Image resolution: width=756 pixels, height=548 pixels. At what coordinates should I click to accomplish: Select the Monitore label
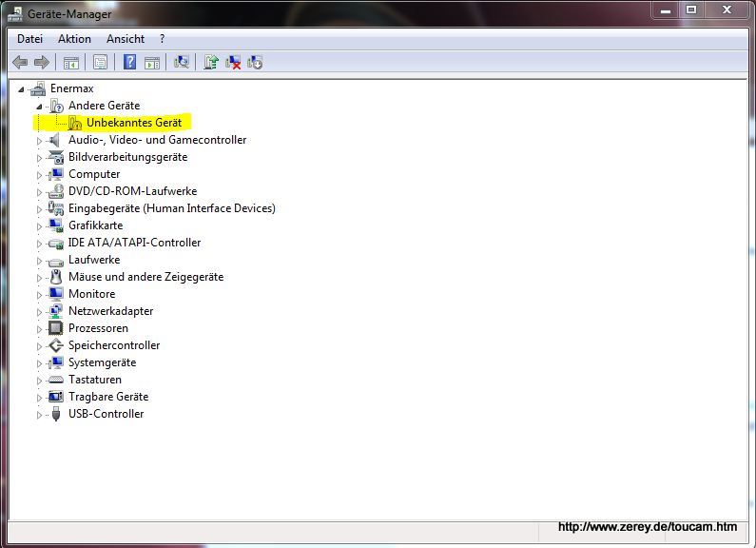click(x=92, y=294)
